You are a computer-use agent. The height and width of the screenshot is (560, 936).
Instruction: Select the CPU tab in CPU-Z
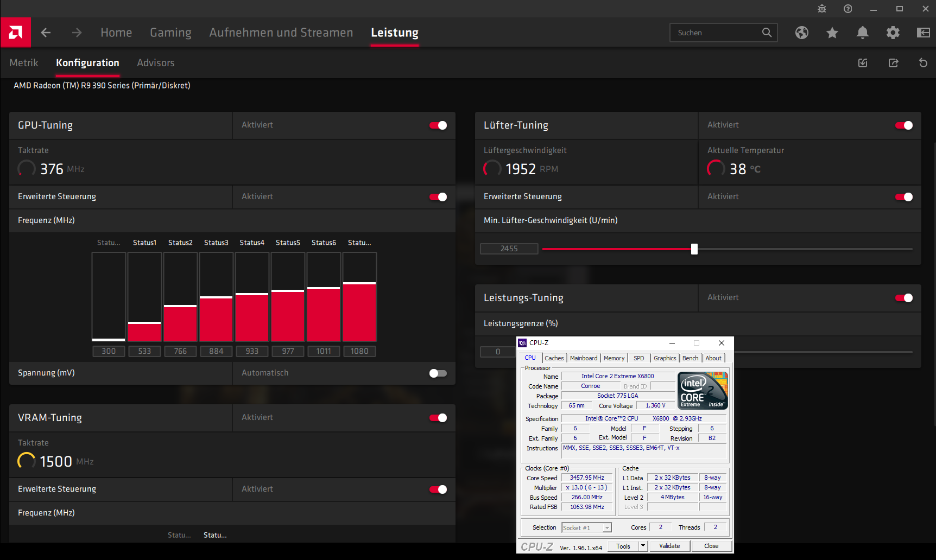point(530,358)
